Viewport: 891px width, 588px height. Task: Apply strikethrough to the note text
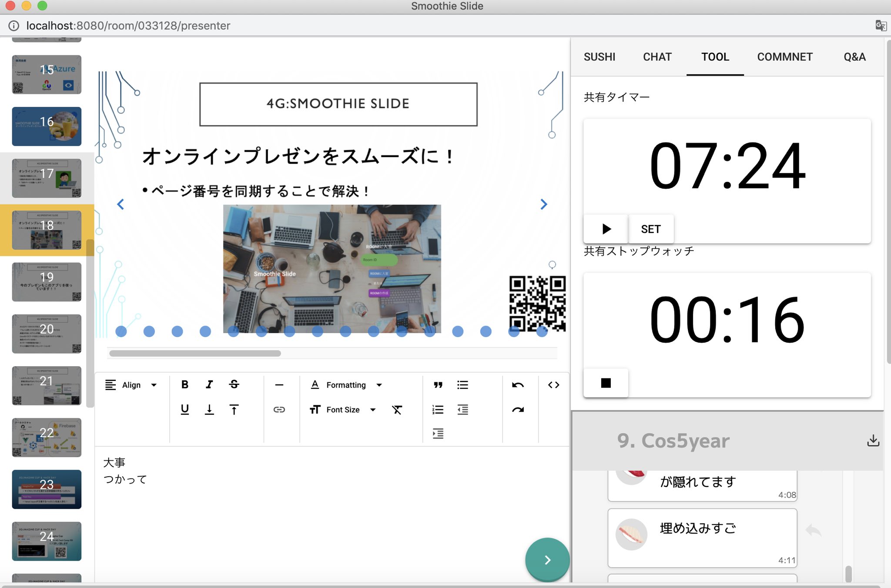(234, 384)
